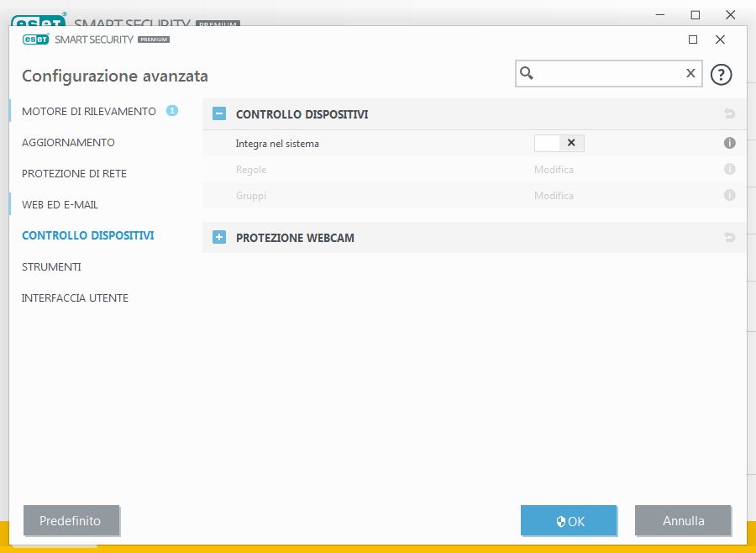Clear the search field with the X
The image size is (756, 553).
click(x=690, y=73)
